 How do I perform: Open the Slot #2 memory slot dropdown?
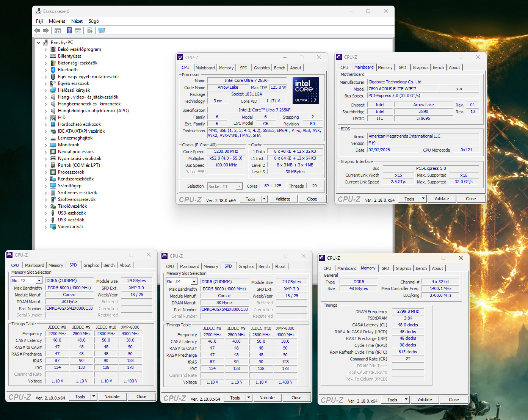39,281
